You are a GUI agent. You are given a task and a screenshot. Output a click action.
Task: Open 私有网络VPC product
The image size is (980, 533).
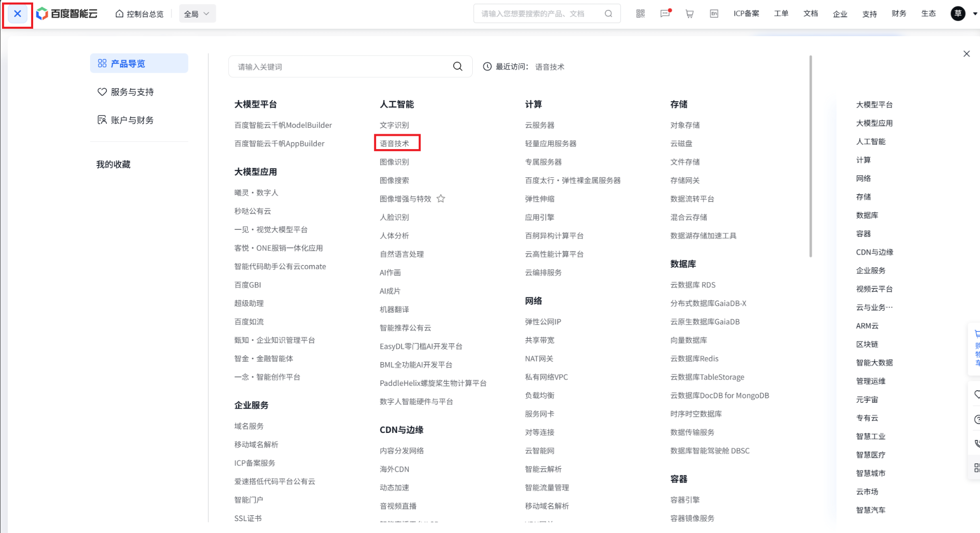tap(546, 377)
